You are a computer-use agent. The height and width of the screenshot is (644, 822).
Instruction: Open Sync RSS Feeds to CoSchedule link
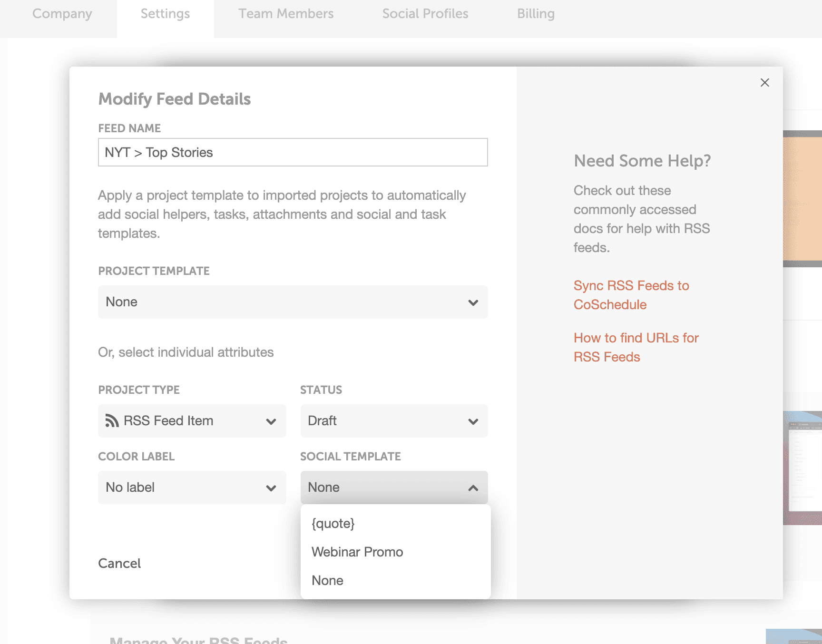(x=631, y=295)
